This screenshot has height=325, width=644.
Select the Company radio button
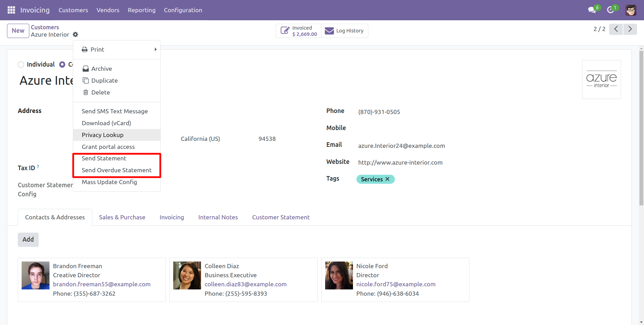(62, 65)
